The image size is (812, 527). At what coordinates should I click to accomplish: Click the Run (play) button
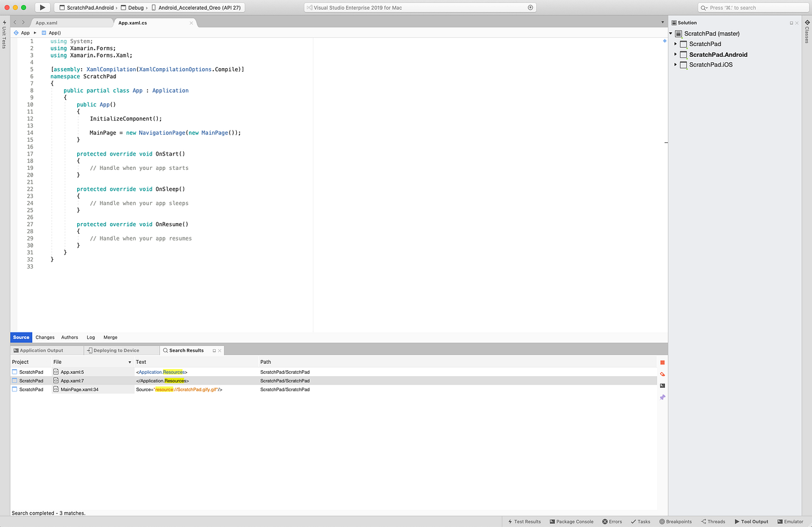(42, 7)
